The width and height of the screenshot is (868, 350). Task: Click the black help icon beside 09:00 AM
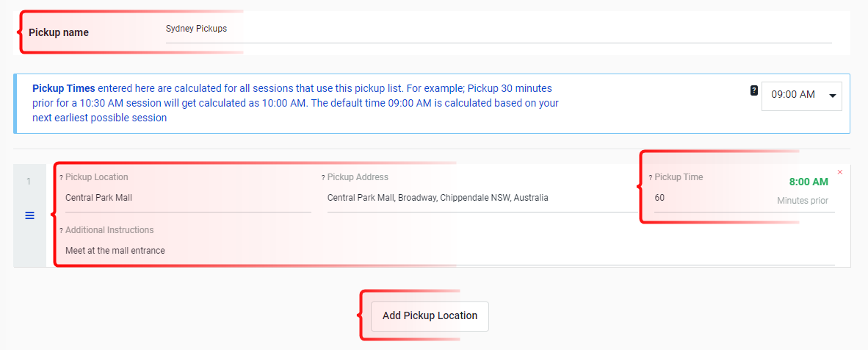tap(754, 90)
